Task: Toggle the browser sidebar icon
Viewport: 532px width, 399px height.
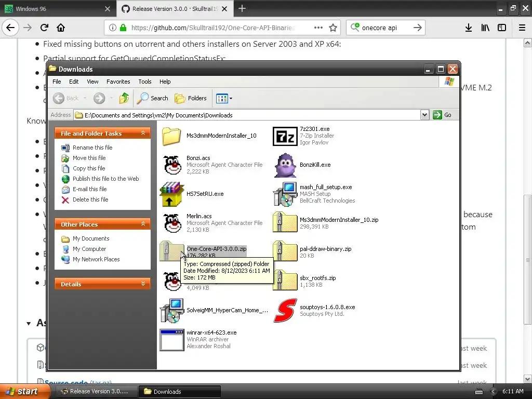Action: point(502,28)
